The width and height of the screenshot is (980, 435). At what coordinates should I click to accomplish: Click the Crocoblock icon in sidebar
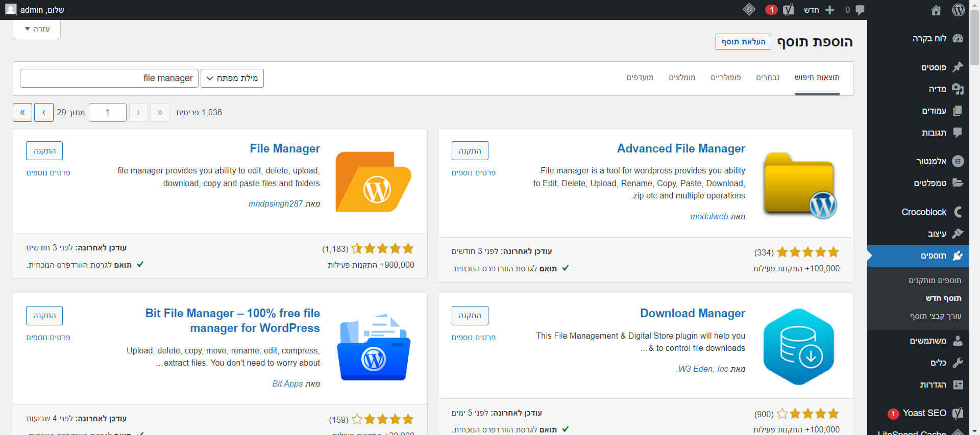(958, 212)
